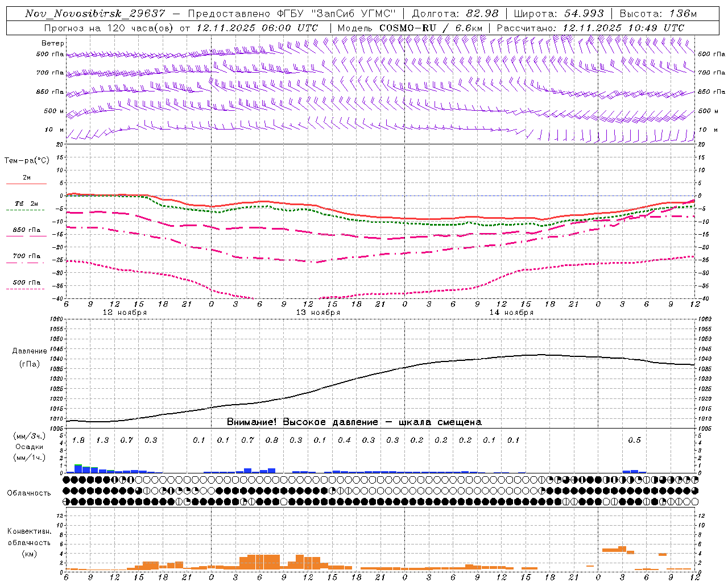This screenshot has width=728, height=582.
Task: Select the Конвективн. convective cloud label
Action: pos(29,531)
